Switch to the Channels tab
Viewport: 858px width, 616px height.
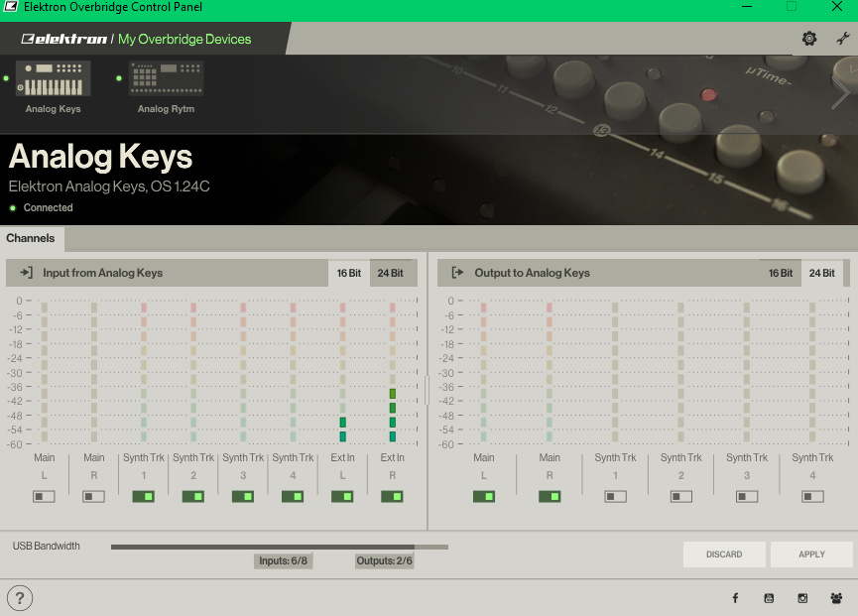[x=31, y=239]
